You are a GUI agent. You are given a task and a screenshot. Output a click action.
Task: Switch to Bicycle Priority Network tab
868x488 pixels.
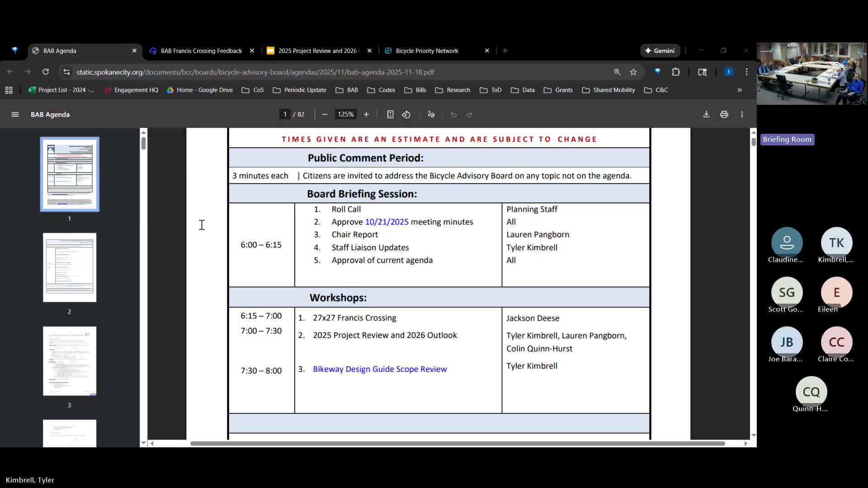(427, 51)
